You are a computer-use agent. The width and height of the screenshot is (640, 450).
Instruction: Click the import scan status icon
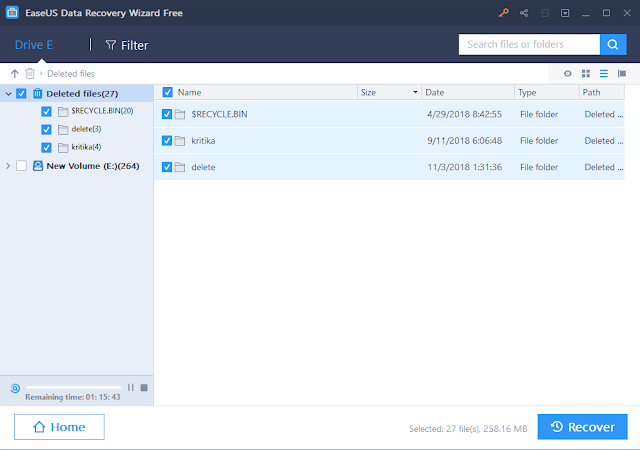(x=545, y=13)
